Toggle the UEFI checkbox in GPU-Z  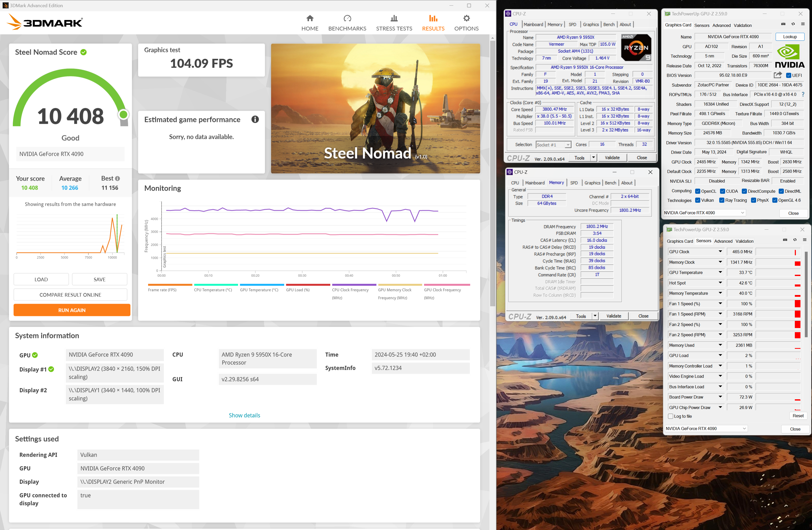788,75
